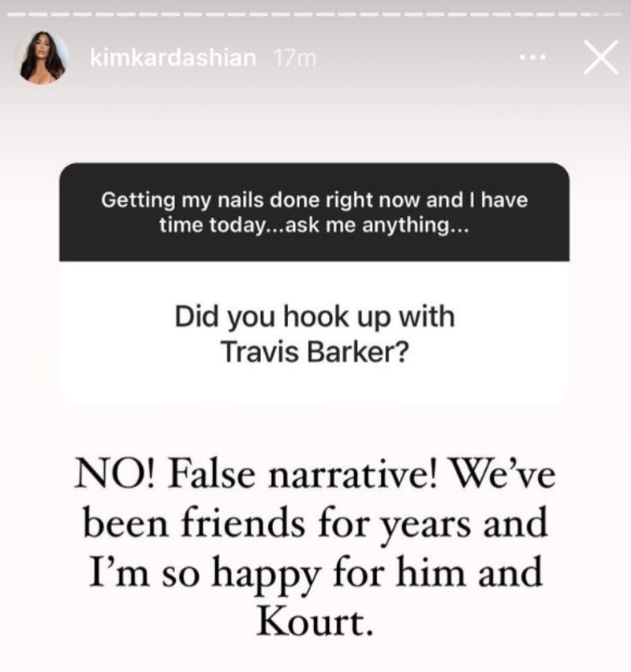The height and width of the screenshot is (672, 631).
Task: Tap the 'NO! False narrative!' reply line
Action: point(256,473)
